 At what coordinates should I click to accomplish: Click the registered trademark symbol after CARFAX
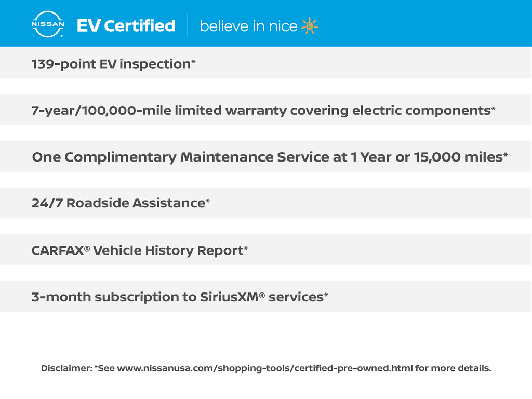pos(87,247)
